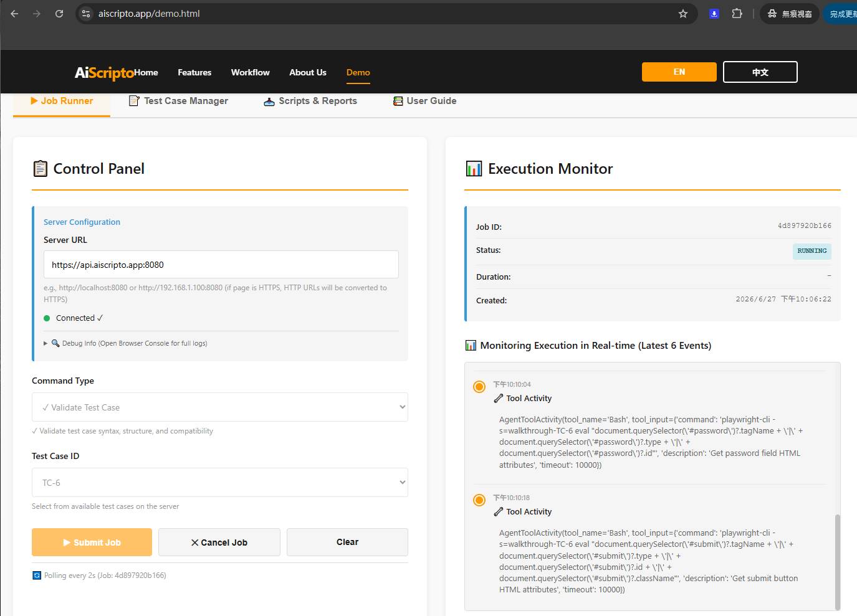Click the Control Panel clipboard icon
The height and width of the screenshot is (616, 857).
[x=40, y=168]
